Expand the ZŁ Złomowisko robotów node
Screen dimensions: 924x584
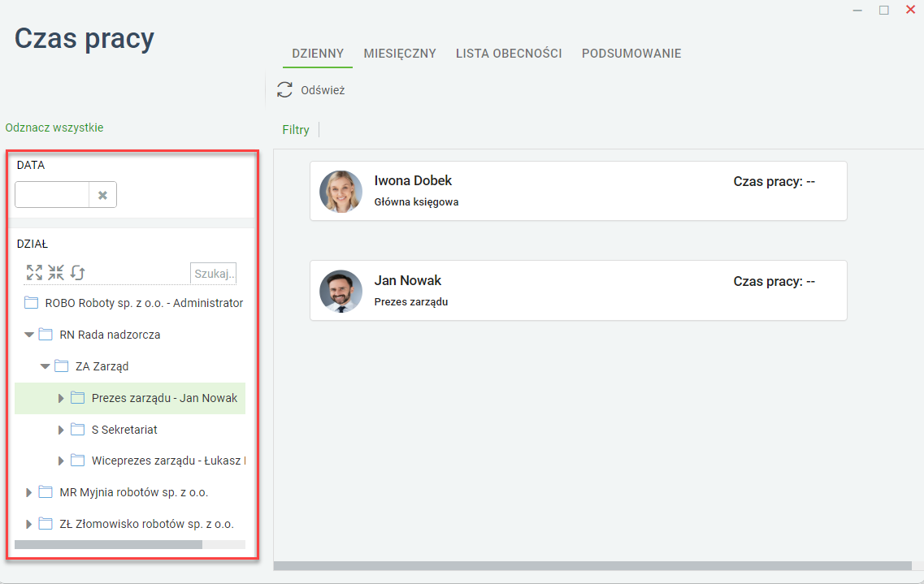[28, 524]
